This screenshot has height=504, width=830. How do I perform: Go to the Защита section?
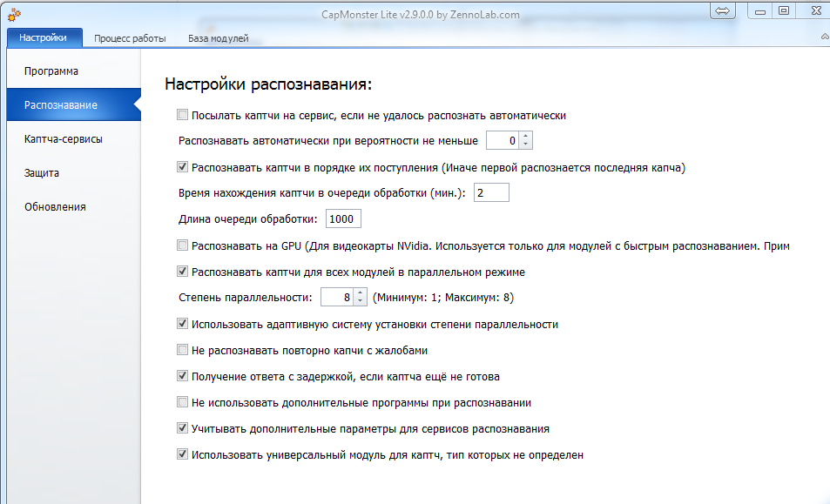coord(74,172)
